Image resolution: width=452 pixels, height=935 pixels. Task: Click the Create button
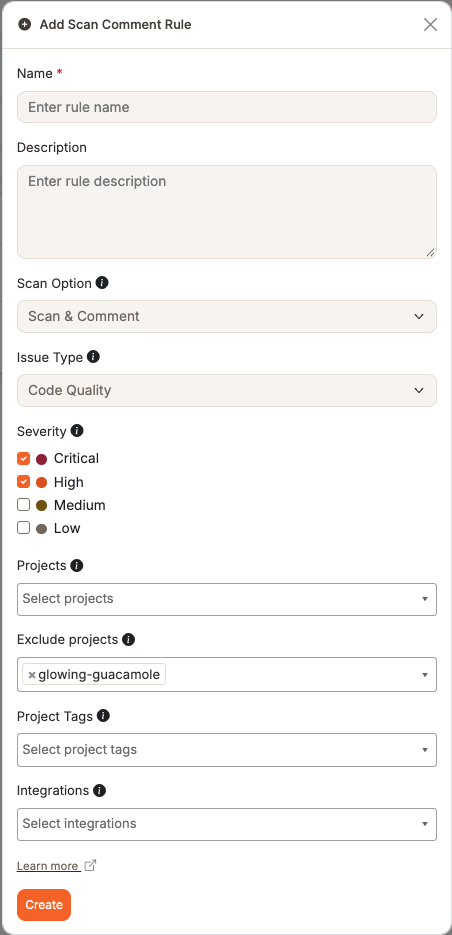coord(44,905)
